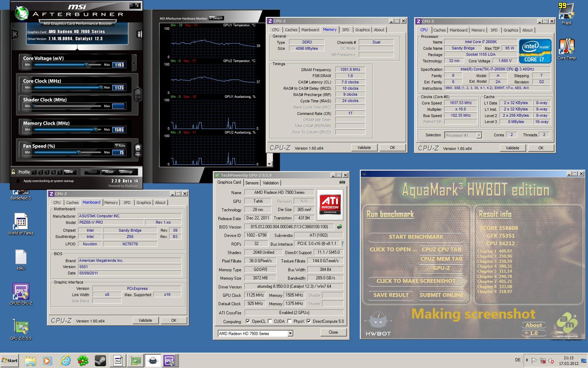Viewport: 588px width, 368px height.
Task: Click SUBMIT ONLINE in AquaMark
Action: [441, 295]
